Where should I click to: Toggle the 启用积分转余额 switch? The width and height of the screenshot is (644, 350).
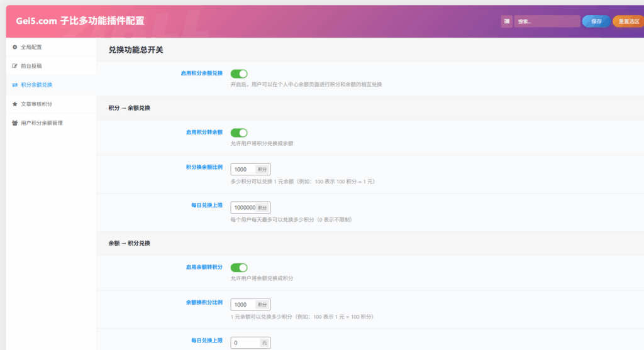239,133
